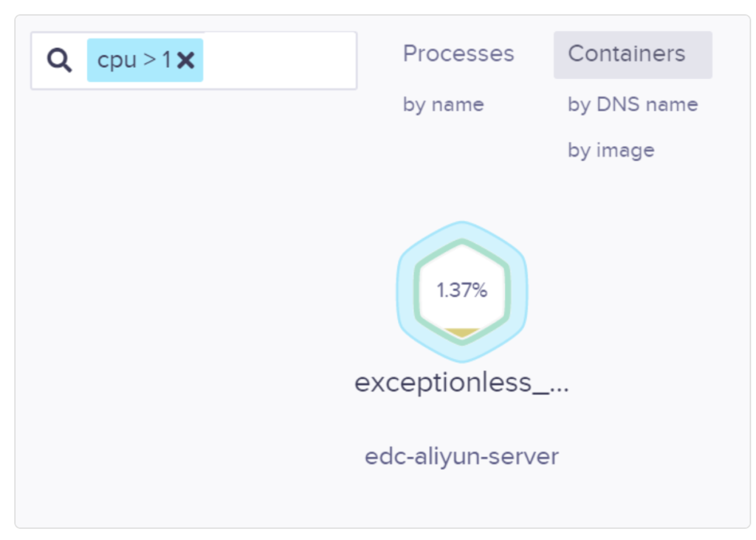Click the edc-aliyun-server host label
This screenshot has width=756, height=540.
coord(462,457)
